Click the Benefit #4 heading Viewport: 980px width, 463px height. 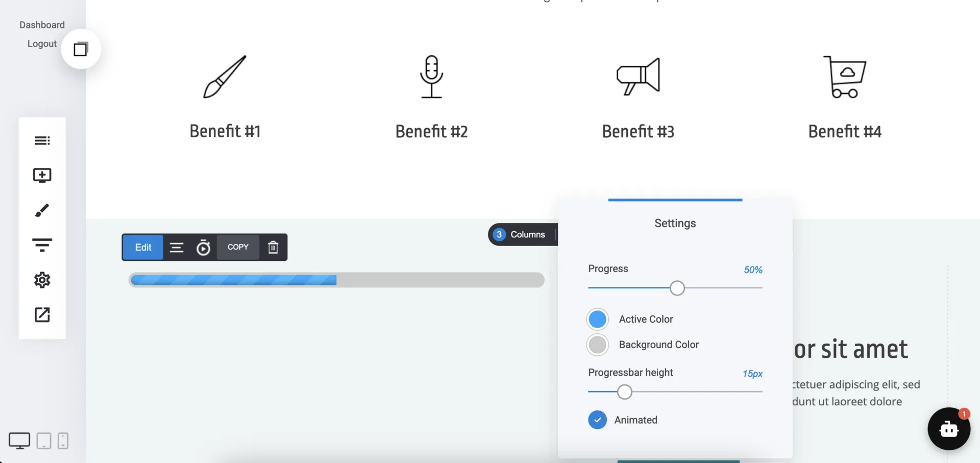845,131
